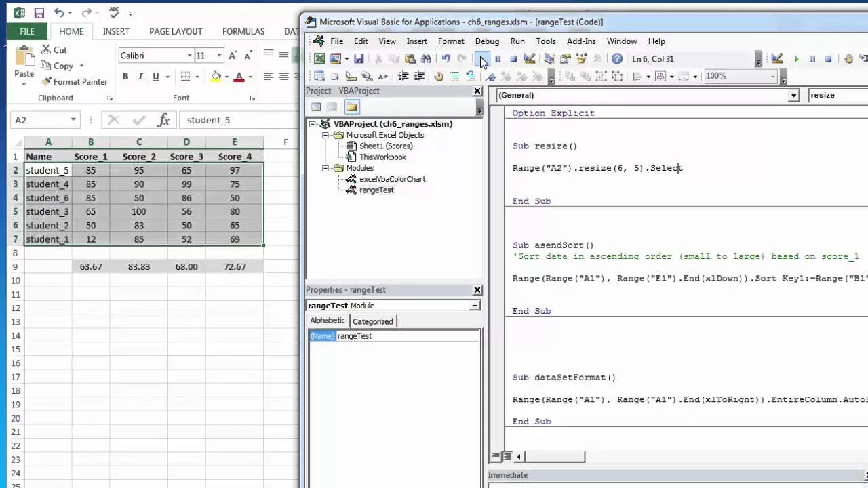Click the Cut scissors in Excel ribbon

[54, 49]
